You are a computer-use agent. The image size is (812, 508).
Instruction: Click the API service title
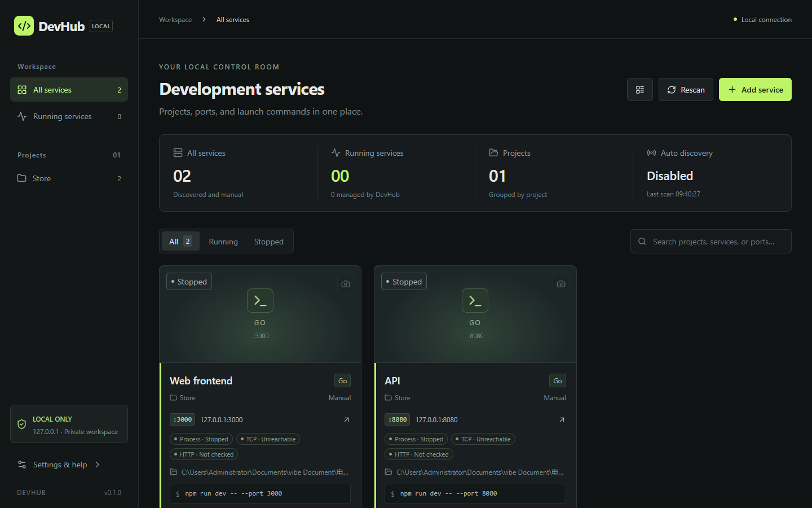point(392,381)
